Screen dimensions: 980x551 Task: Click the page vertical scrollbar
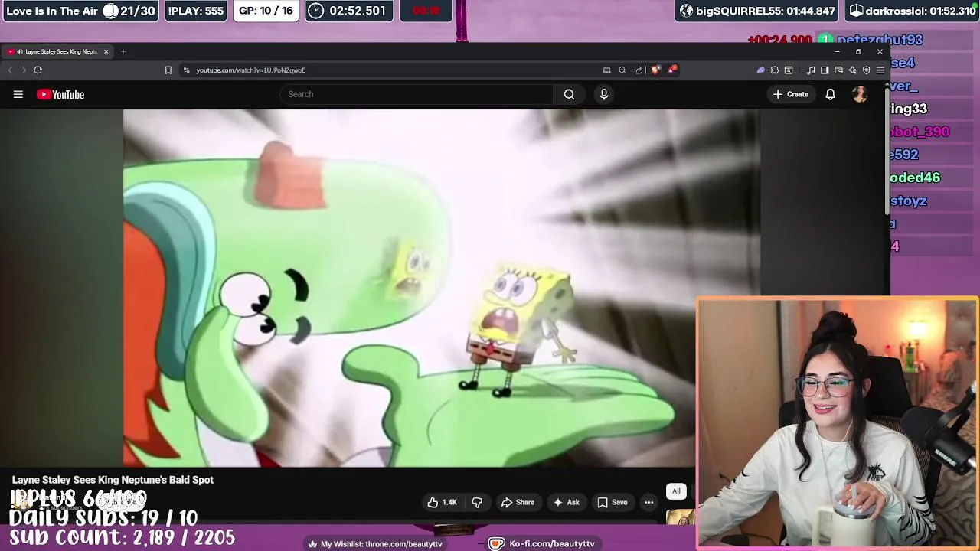pos(887,153)
